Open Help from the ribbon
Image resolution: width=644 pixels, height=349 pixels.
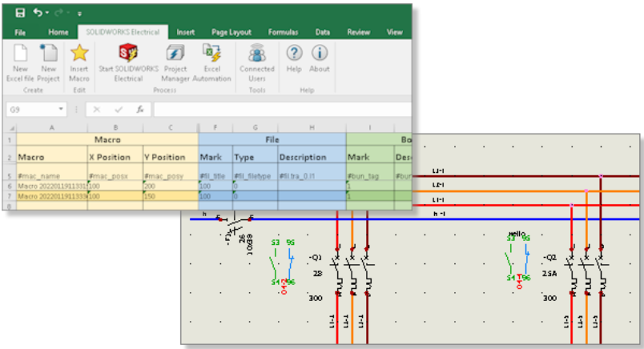tap(294, 58)
